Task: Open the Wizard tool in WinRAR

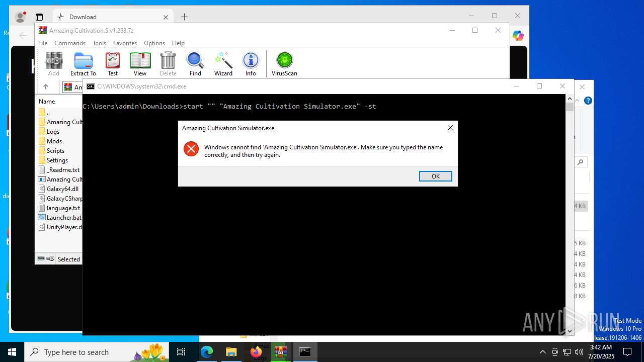Action: [223, 64]
